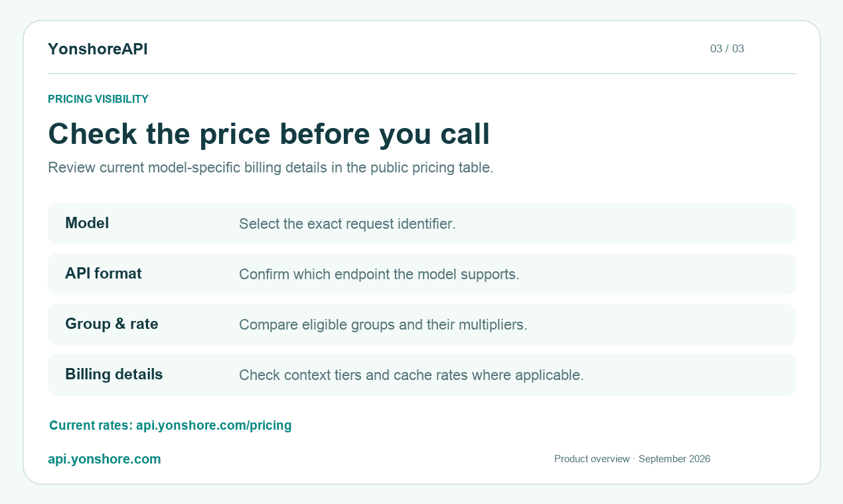Click the PRICING VISIBILITY section label
This screenshot has height=504, width=843.
click(x=98, y=99)
